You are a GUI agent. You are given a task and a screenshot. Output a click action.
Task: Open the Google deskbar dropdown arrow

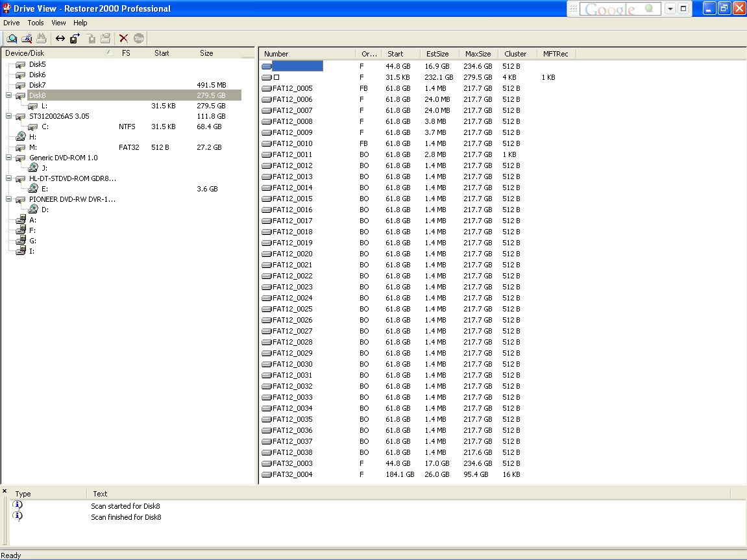coord(670,8)
